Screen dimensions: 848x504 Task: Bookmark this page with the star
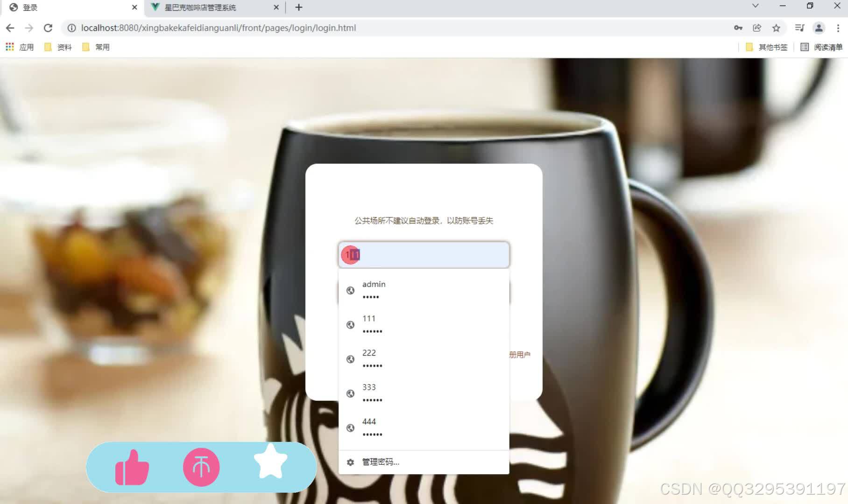click(x=776, y=28)
